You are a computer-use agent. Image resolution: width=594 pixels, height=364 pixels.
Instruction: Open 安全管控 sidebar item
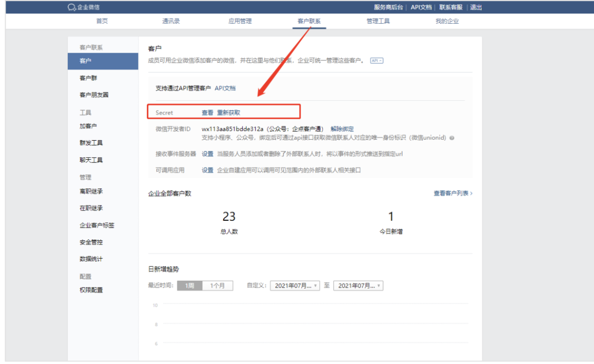pyautogui.click(x=91, y=242)
